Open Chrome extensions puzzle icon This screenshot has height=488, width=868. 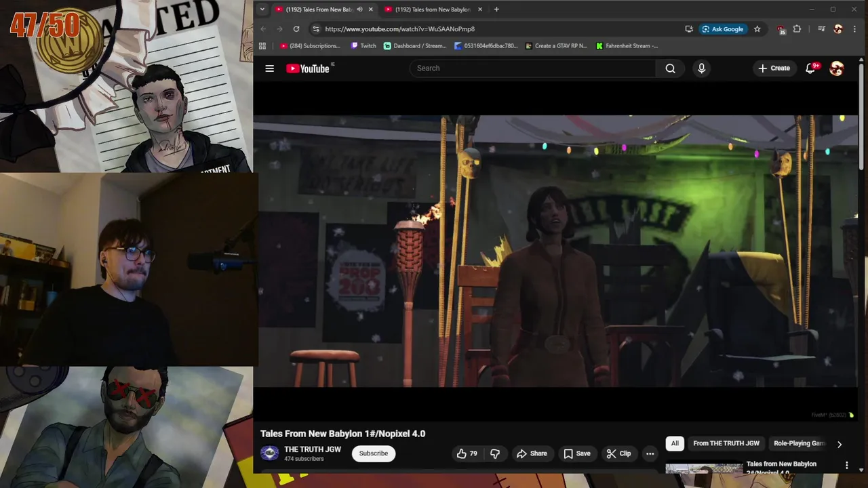click(797, 29)
